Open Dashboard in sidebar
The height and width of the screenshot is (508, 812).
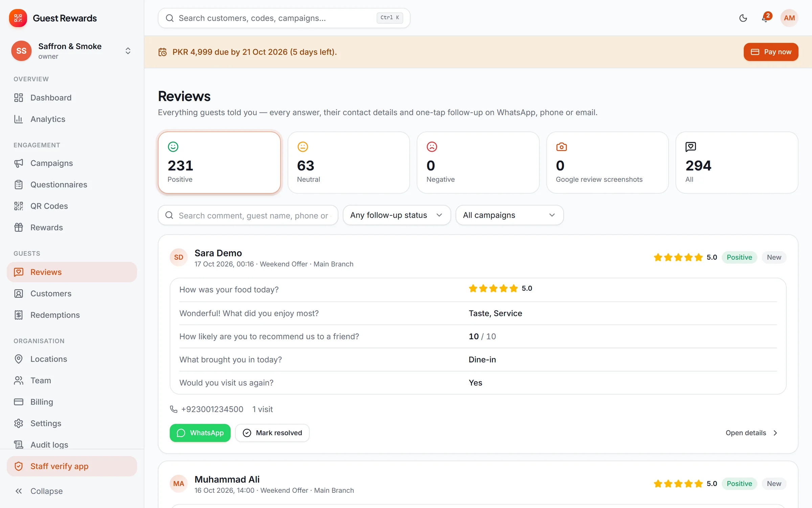click(x=72, y=98)
